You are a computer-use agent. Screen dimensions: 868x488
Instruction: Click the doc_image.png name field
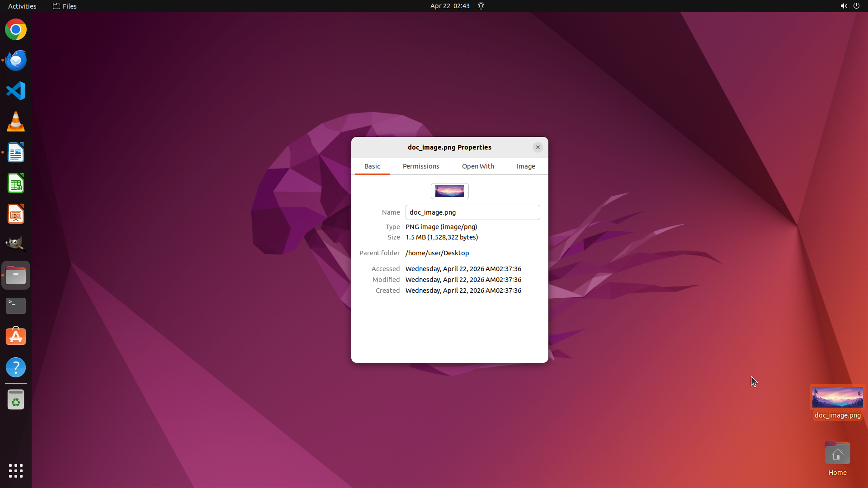coord(472,212)
